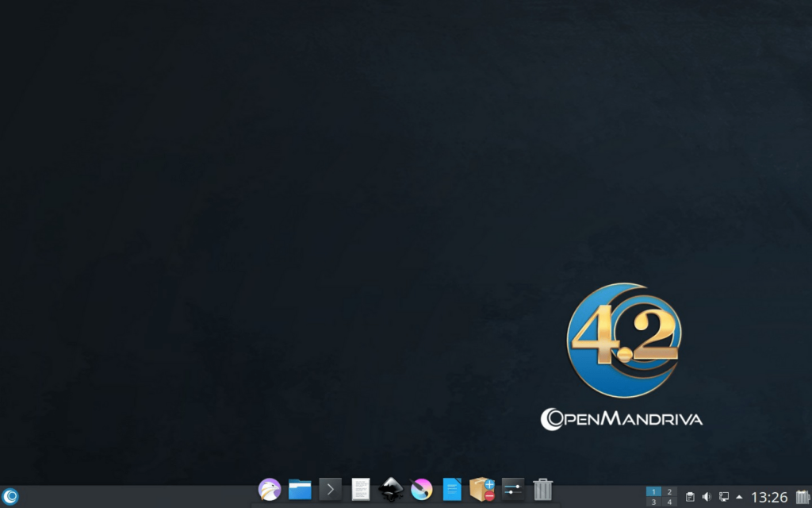Open System Settings sliders icon

[513, 489]
